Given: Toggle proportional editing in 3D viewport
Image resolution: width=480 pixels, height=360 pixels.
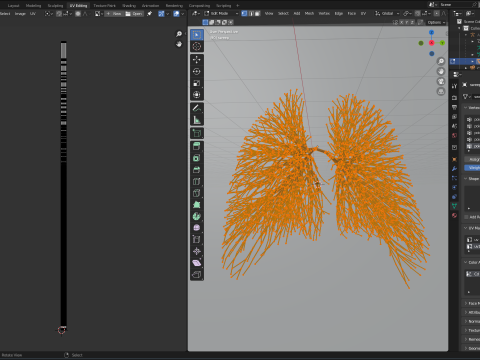Looking at the screenshot, I should click(437, 13).
